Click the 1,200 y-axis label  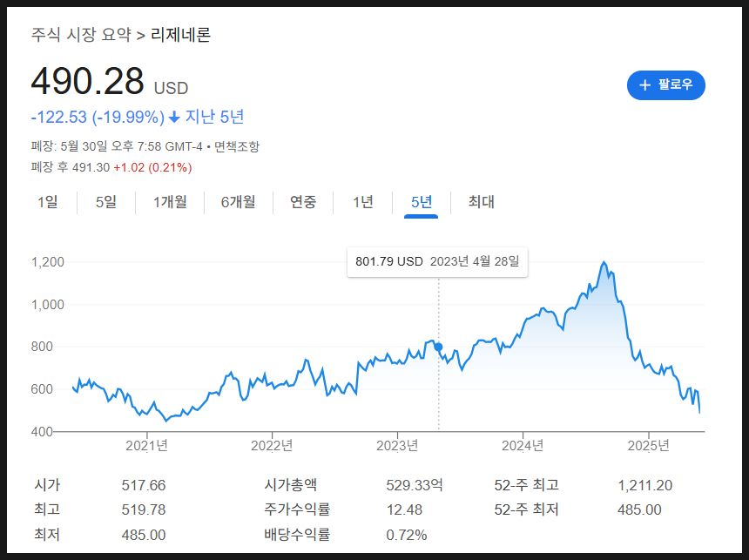click(47, 262)
